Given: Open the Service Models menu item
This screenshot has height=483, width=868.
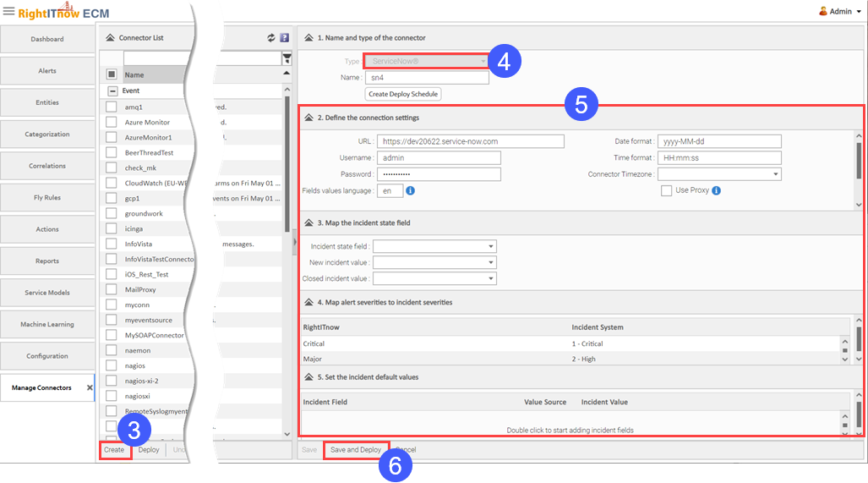Looking at the screenshot, I should [x=47, y=293].
